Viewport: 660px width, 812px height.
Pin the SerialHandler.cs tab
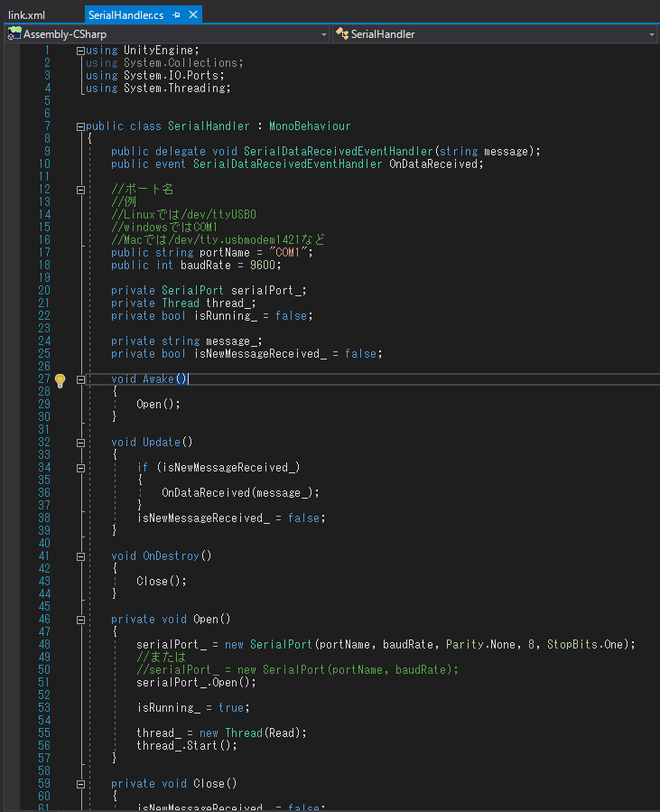point(177,15)
